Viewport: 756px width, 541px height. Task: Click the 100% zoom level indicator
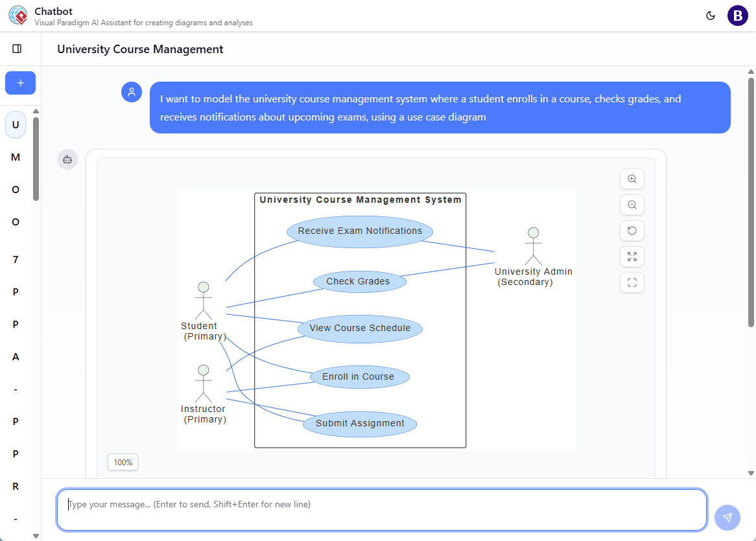(x=123, y=462)
